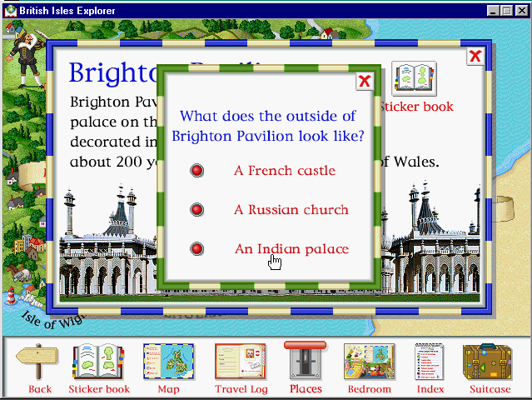Click the Brighton Pavilion photo on left

tap(108, 242)
